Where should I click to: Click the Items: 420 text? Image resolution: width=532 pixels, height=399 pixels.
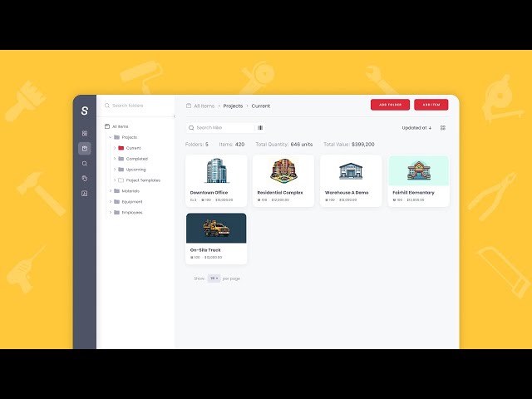[232, 144]
